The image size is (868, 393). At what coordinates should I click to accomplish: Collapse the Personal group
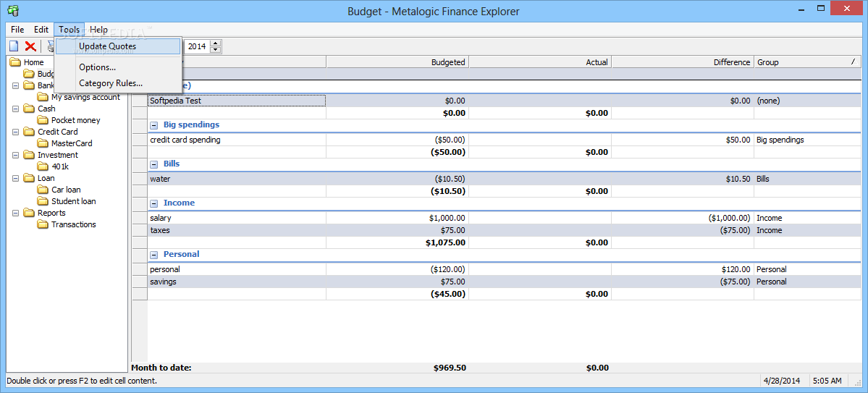pos(154,255)
